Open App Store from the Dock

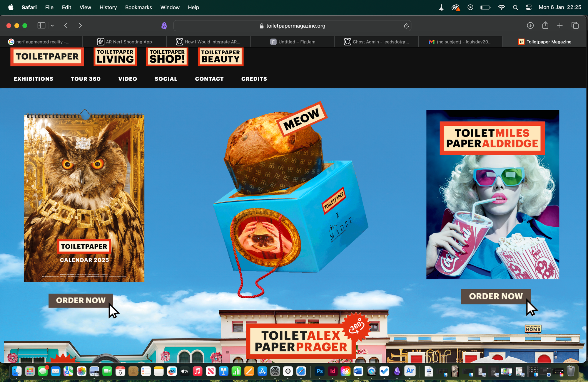tap(262, 371)
